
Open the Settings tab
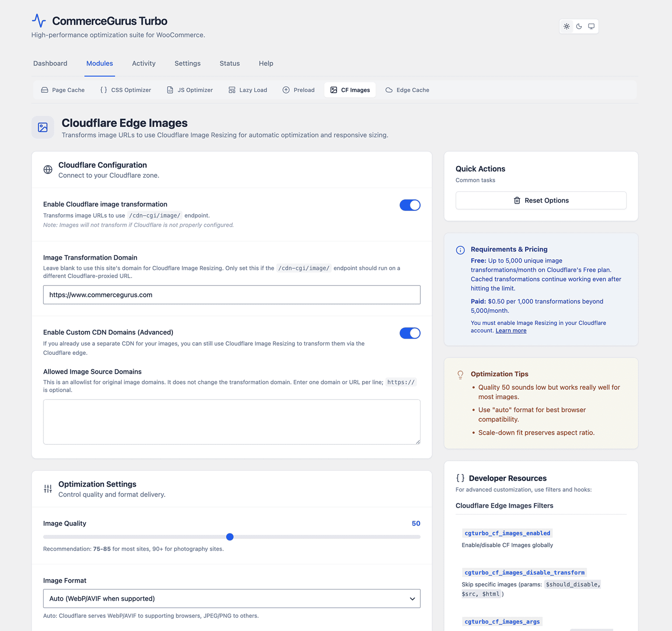[x=188, y=63]
